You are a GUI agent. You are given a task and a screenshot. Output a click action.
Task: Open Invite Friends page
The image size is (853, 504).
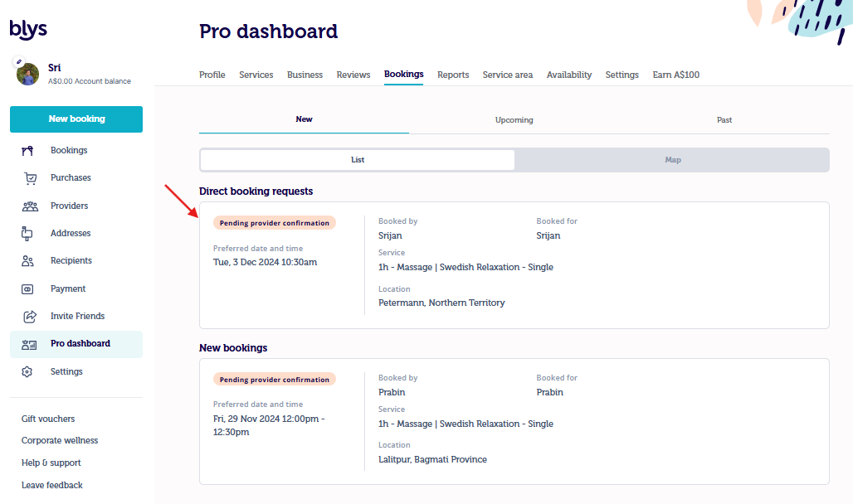pyautogui.click(x=77, y=316)
